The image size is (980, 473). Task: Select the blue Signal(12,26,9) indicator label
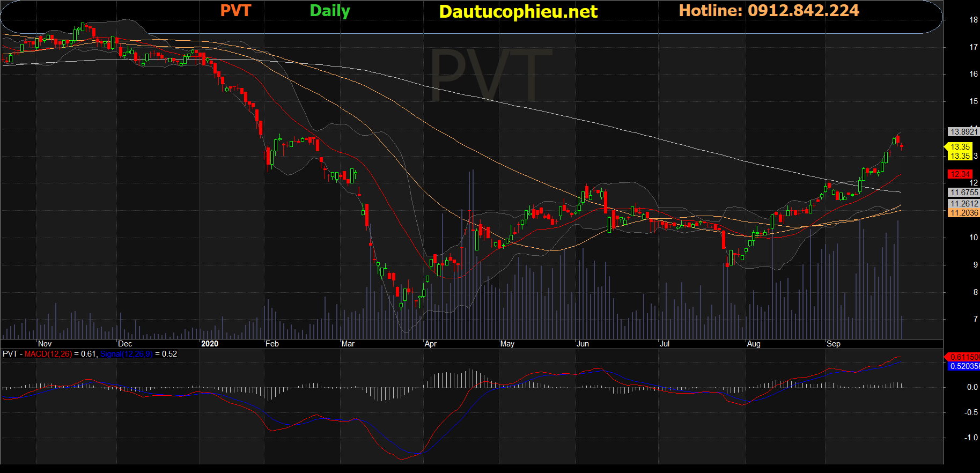click(126, 354)
